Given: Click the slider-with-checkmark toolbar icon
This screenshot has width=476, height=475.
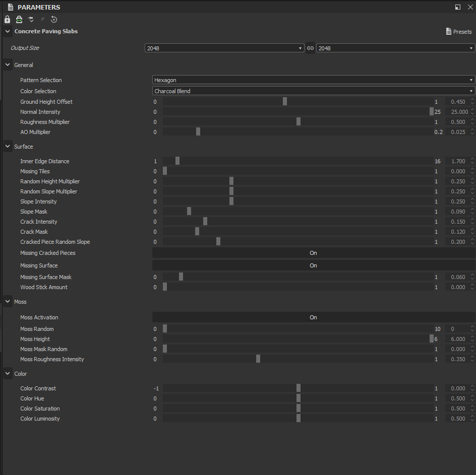Looking at the screenshot, I should click(31, 20).
